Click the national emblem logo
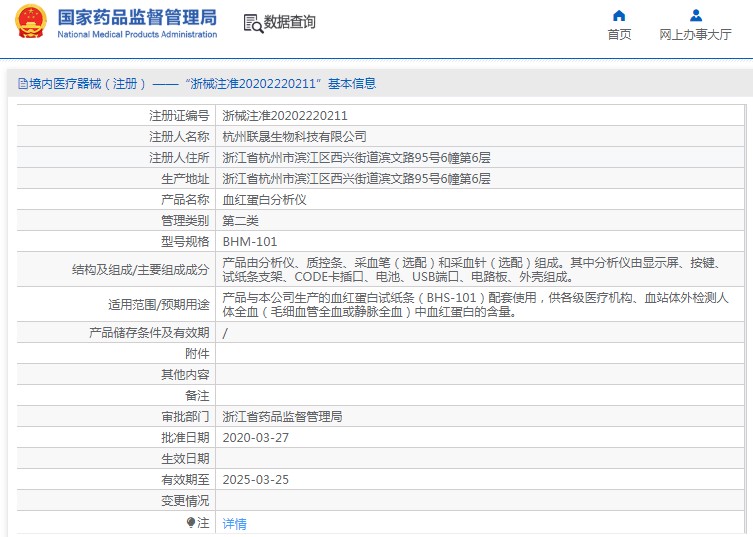The image size is (753, 537). tap(31, 22)
